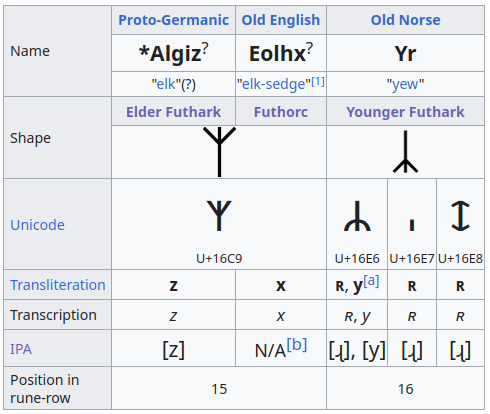Click the U+16E6 rune glyph
This screenshot has width=490, height=414.
[x=357, y=216]
